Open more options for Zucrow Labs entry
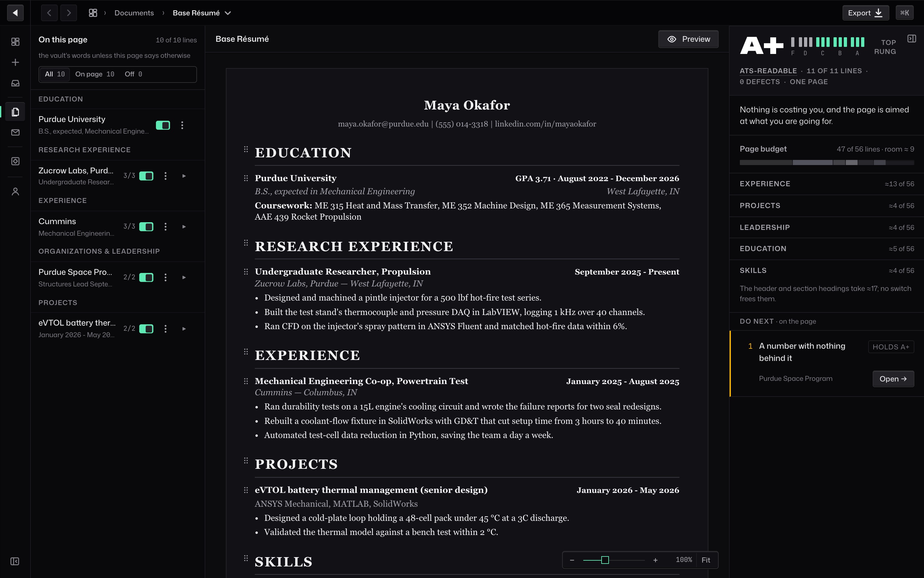 click(165, 176)
